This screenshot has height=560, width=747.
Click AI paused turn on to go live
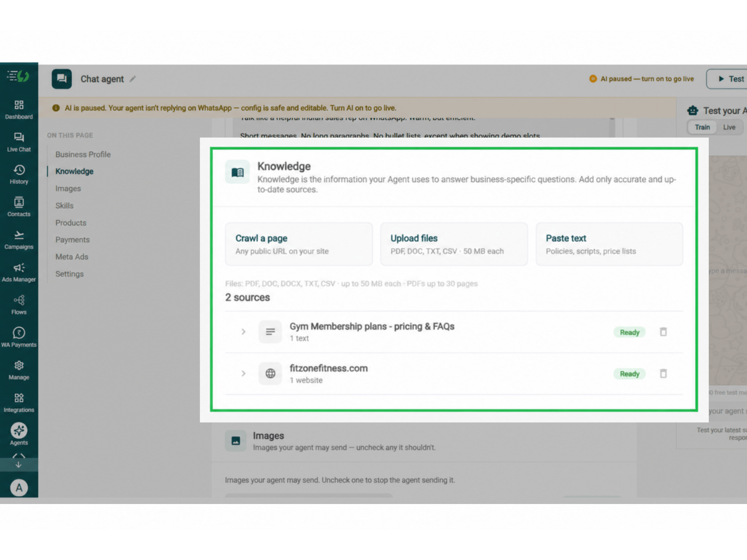pos(641,79)
